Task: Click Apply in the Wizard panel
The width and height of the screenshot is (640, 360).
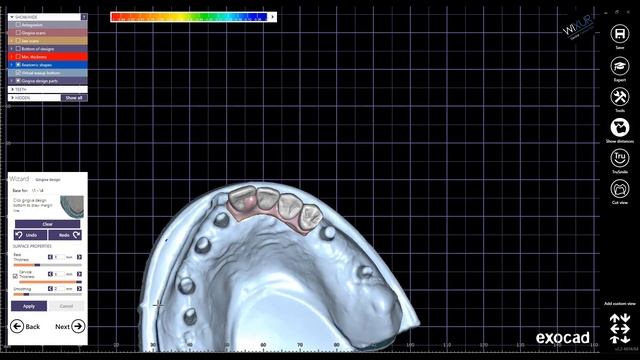Action: coord(29,306)
